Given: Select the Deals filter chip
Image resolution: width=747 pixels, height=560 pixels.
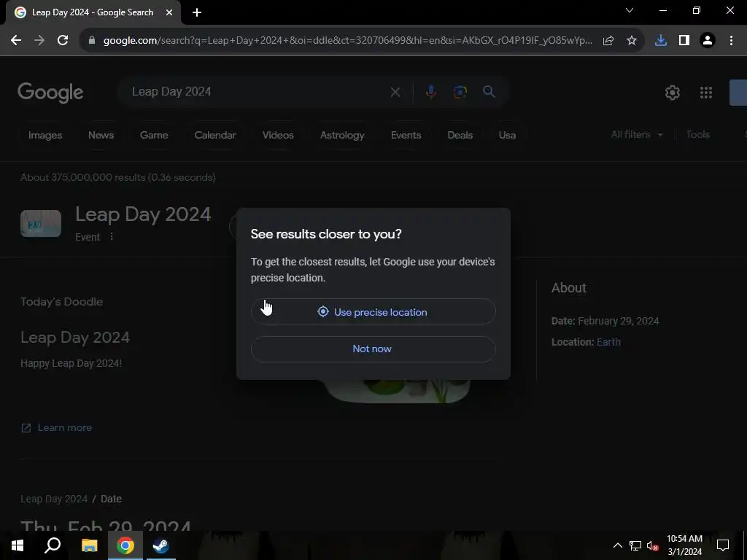Looking at the screenshot, I should point(460,135).
